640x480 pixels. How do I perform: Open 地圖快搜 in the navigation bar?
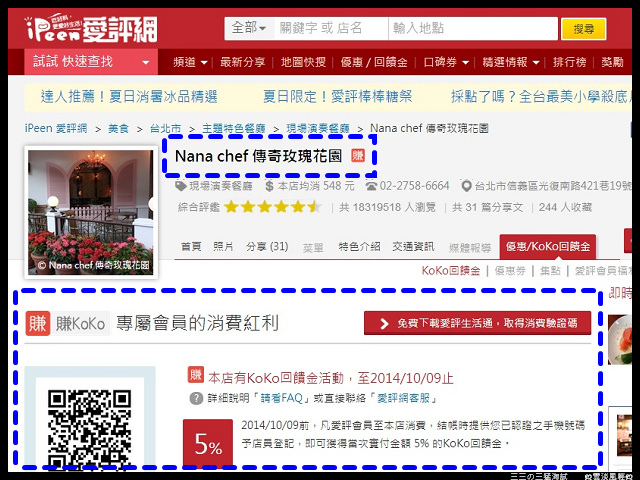point(303,62)
